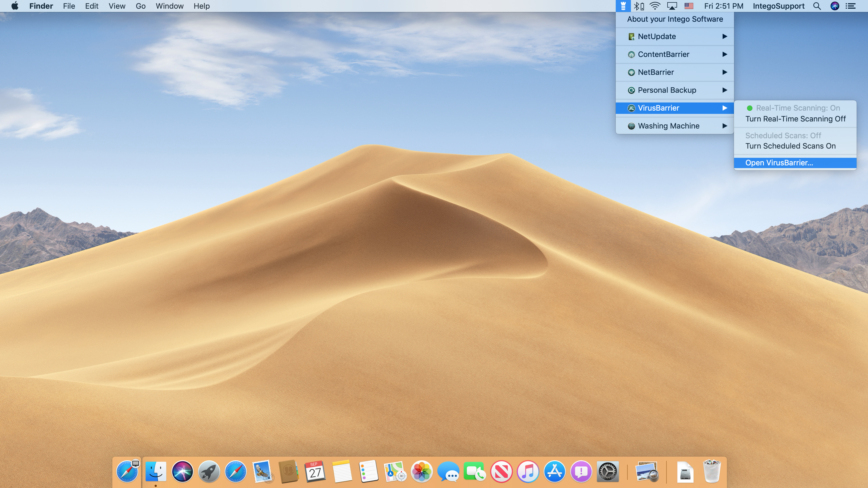Open System Preferences gear in Dock
This screenshot has height=488, width=868.
[608, 471]
